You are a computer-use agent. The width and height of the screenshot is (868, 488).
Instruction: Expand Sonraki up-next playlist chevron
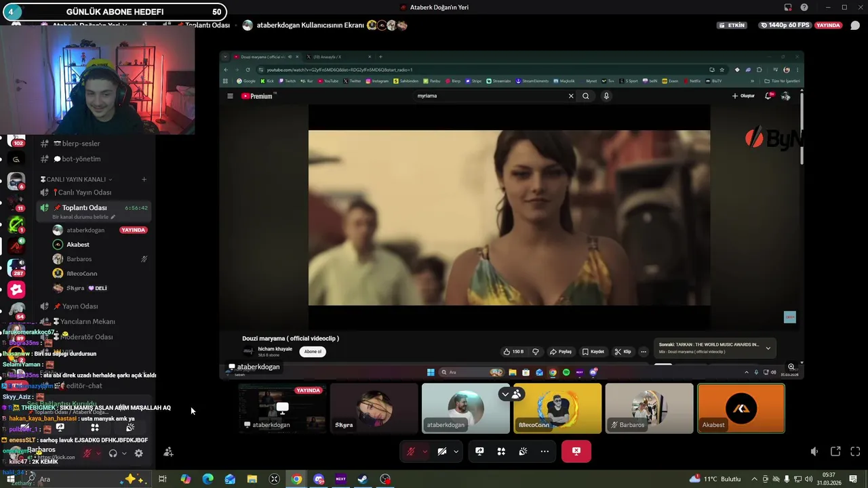[768, 348]
